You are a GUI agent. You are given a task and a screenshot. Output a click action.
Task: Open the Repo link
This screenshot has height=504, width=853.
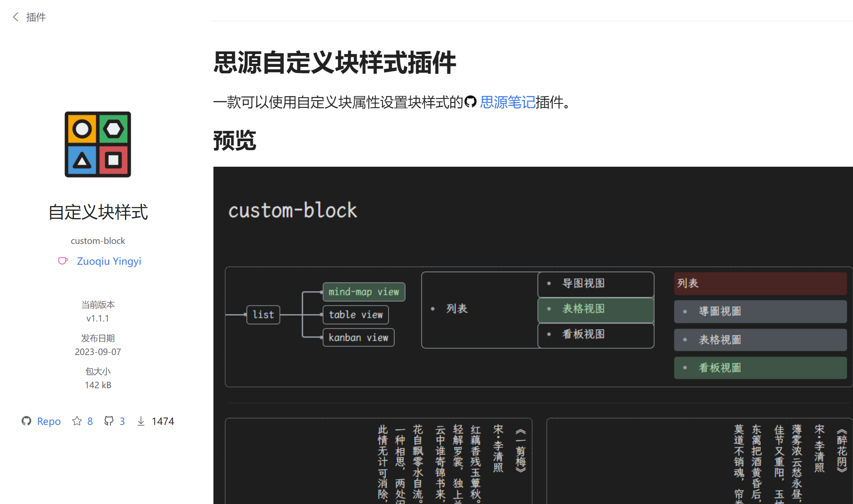[49, 421]
